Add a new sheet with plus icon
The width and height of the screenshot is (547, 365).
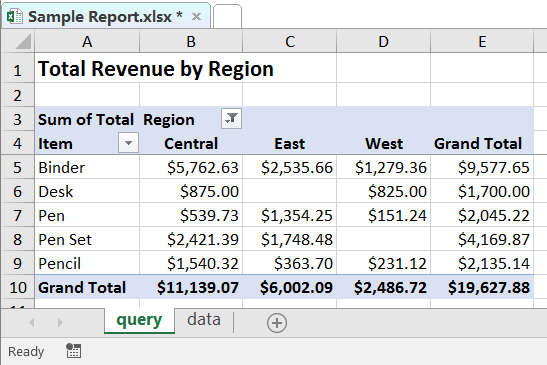coord(277,323)
